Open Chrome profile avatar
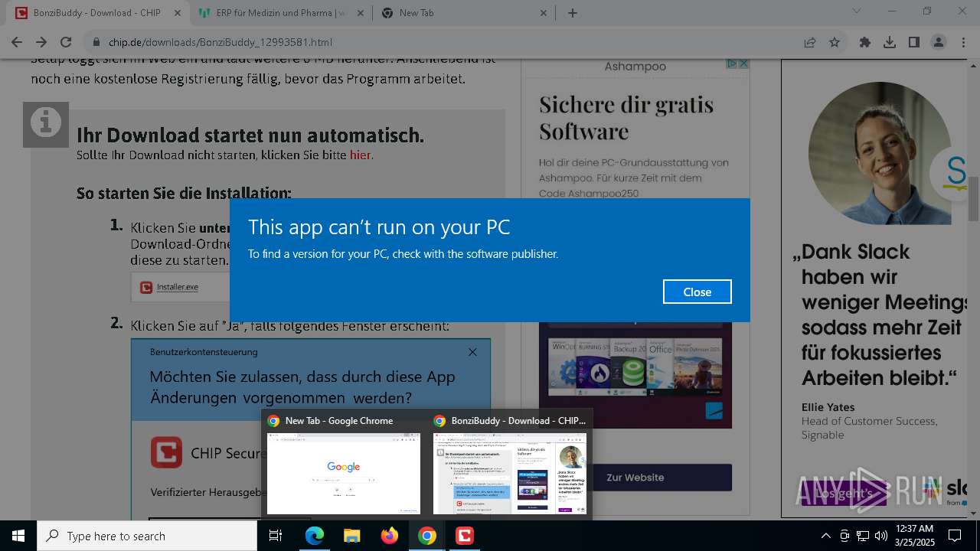The width and height of the screenshot is (980, 551). [939, 42]
